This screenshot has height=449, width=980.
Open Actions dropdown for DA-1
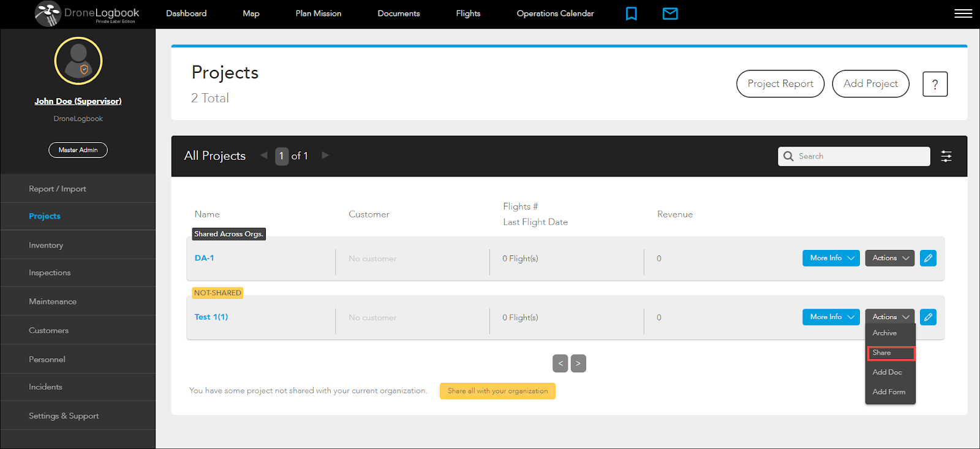coord(890,258)
